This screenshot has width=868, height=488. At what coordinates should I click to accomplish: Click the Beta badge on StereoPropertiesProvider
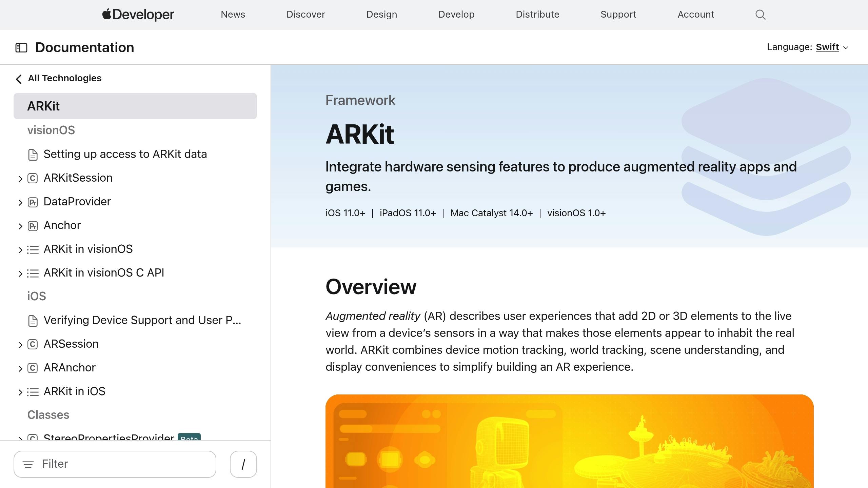(x=189, y=439)
